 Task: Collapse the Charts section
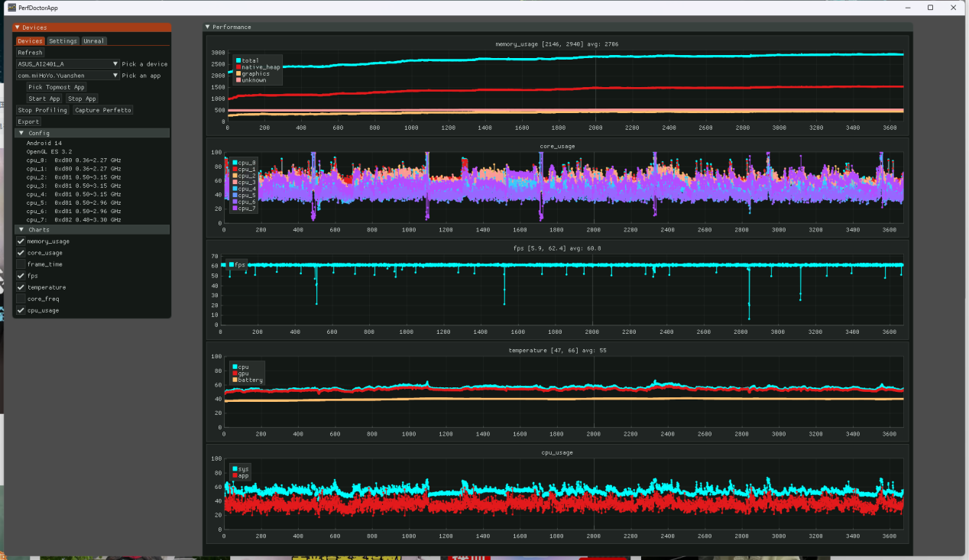click(21, 229)
